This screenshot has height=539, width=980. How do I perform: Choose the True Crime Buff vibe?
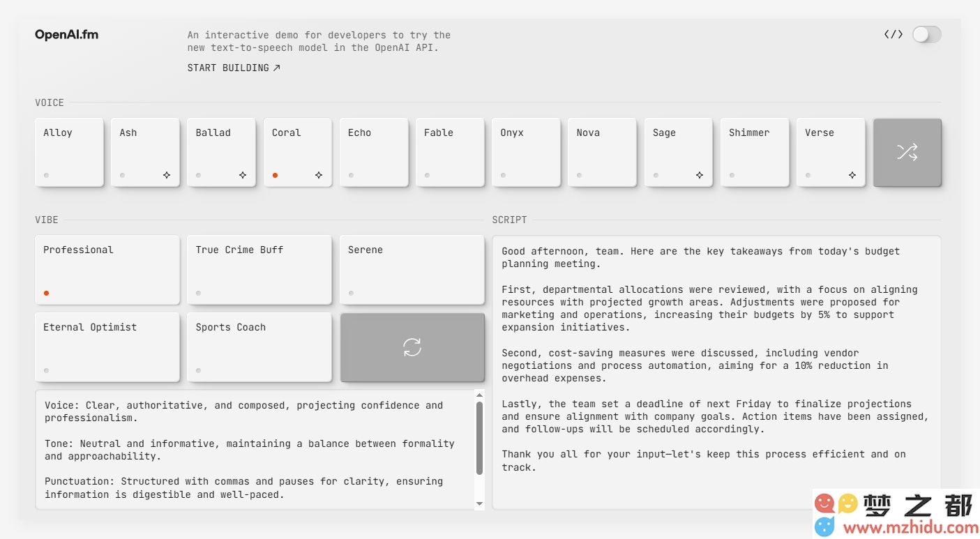(x=259, y=270)
